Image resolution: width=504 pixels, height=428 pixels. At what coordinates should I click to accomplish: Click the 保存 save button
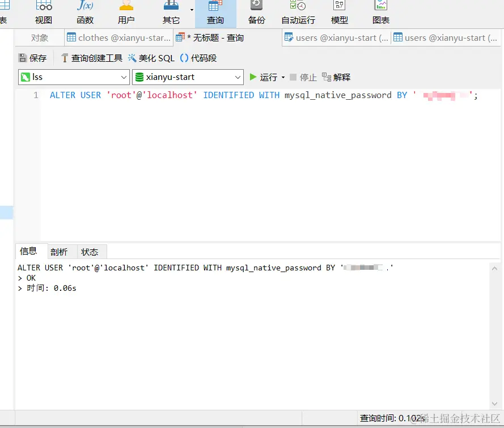pos(32,58)
